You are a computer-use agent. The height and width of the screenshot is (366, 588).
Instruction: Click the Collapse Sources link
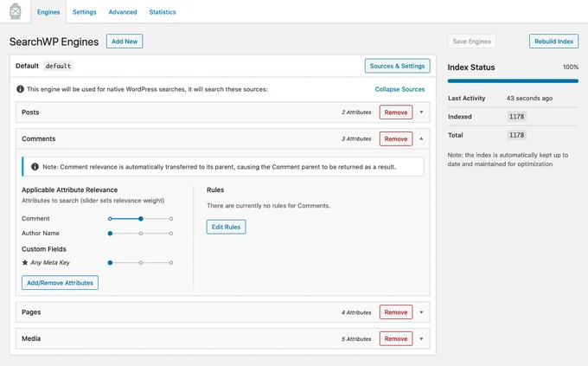tap(399, 89)
